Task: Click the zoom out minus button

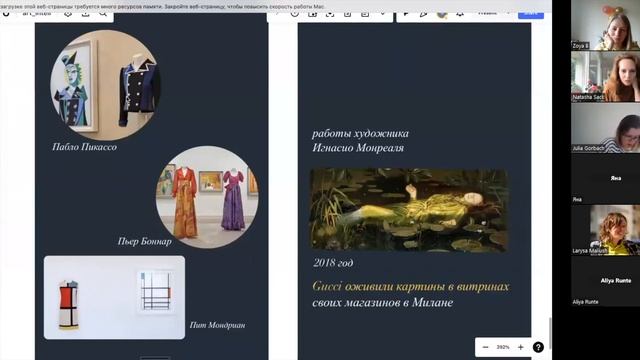Action: (485, 347)
